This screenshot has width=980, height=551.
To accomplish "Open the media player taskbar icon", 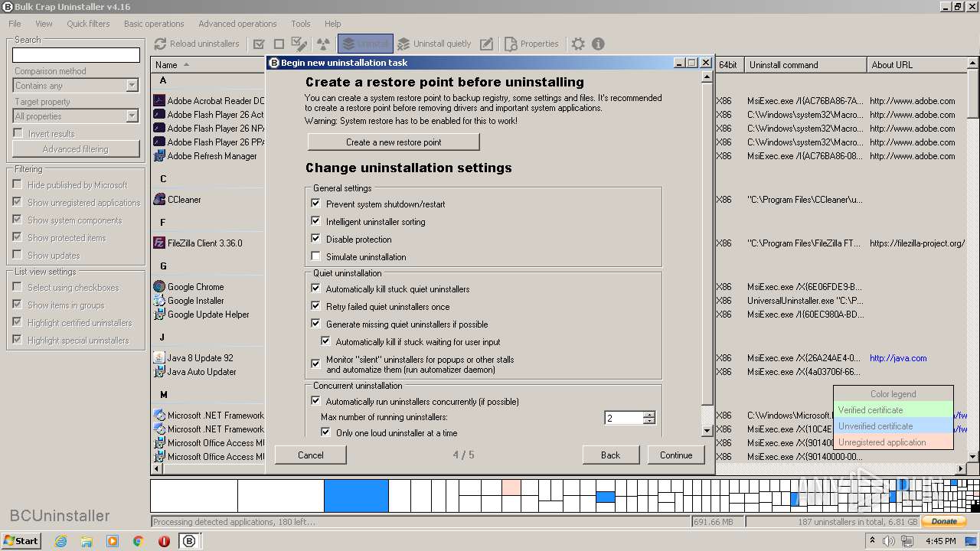I will click(113, 541).
